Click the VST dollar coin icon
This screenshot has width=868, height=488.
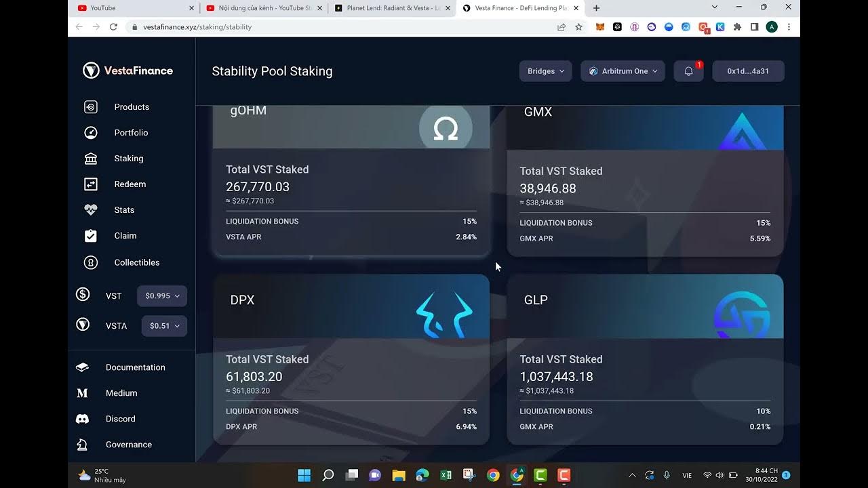click(83, 294)
